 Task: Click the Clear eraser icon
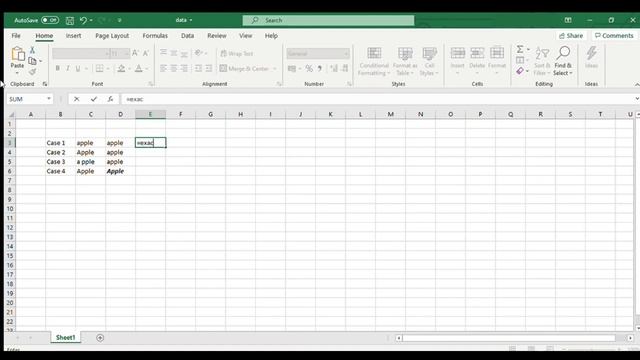click(x=520, y=71)
